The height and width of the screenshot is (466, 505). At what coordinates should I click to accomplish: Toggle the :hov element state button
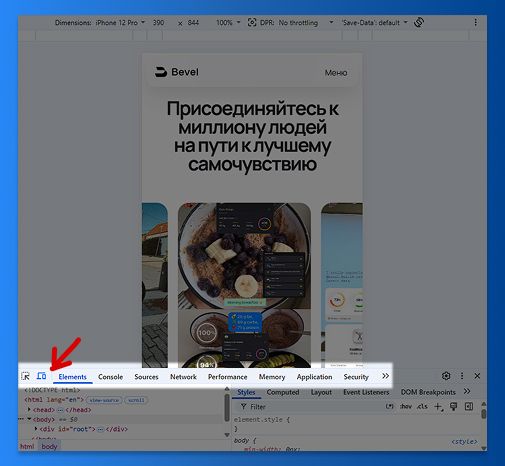pos(406,406)
